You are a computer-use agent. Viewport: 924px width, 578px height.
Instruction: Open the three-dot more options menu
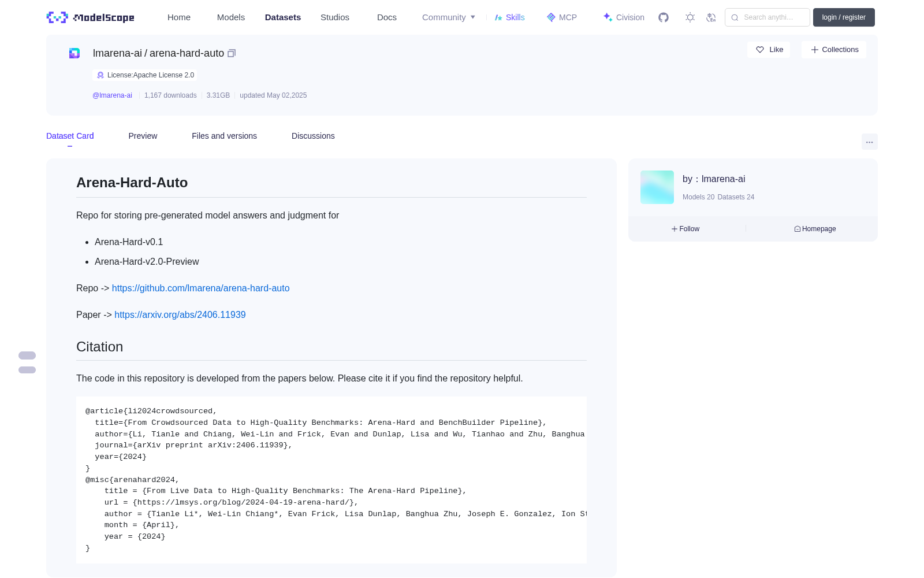(870, 142)
